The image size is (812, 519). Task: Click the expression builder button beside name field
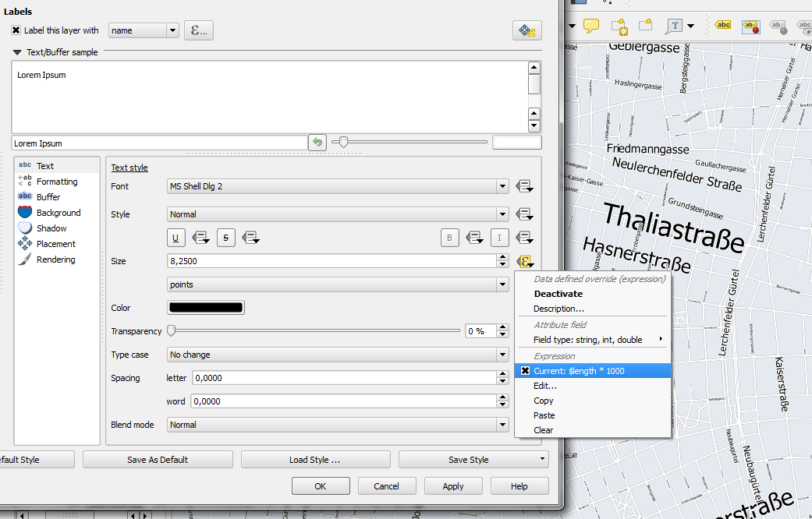point(199,30)
